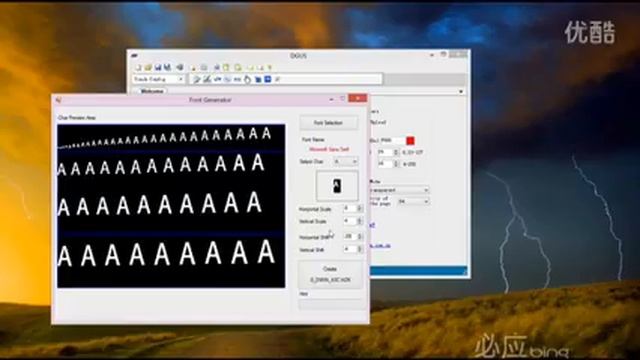The image size is (640, 360).
Task: Switch to the Welcome tab in DGUS
Action: click(x=151, y=91)
